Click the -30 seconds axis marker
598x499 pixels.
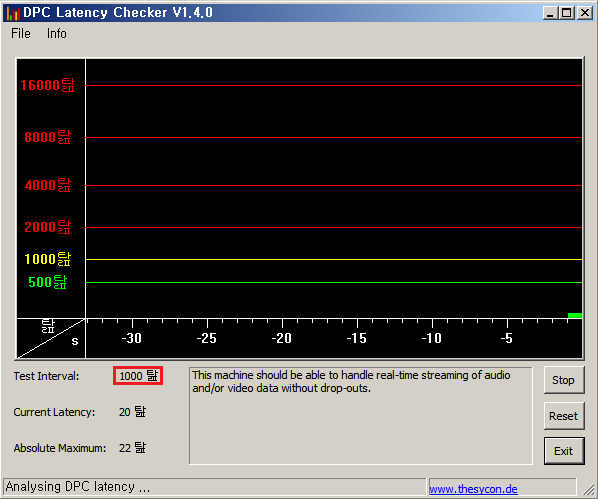pyautogui.click(x=132, y=338)
